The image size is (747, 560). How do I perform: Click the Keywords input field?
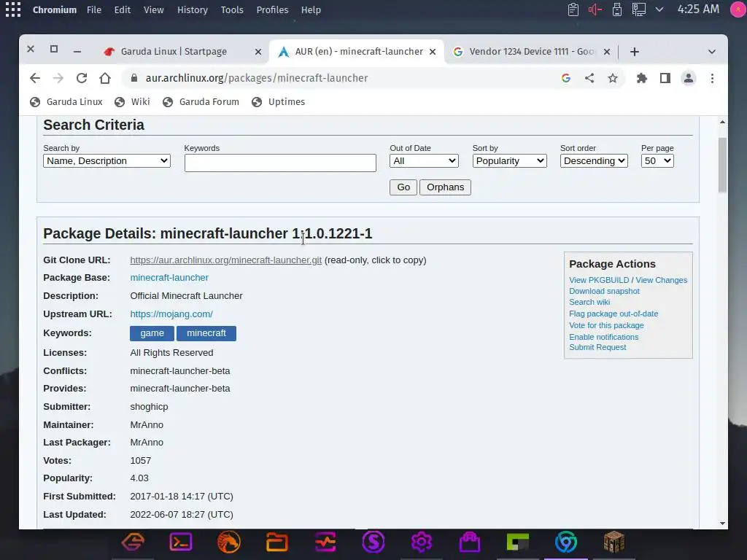[280, 163]
